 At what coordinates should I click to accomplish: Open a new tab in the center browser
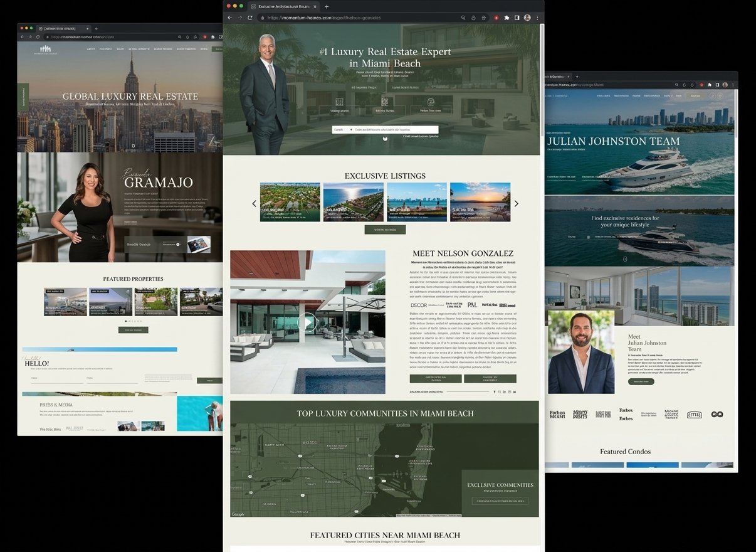(327, 6)
